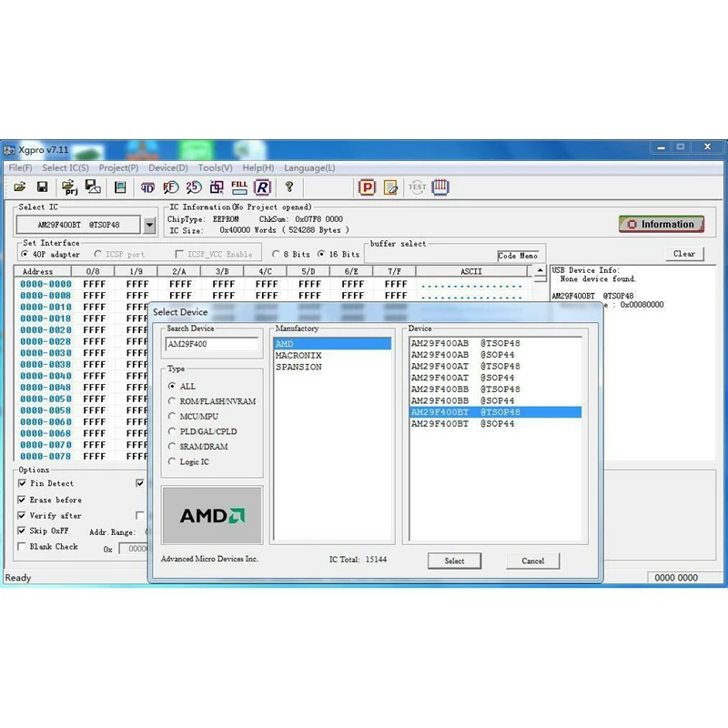Click hex buffer scrollbar up arrow
The height and width of the screenshot is (728, 728).
[x=540, y=270]
